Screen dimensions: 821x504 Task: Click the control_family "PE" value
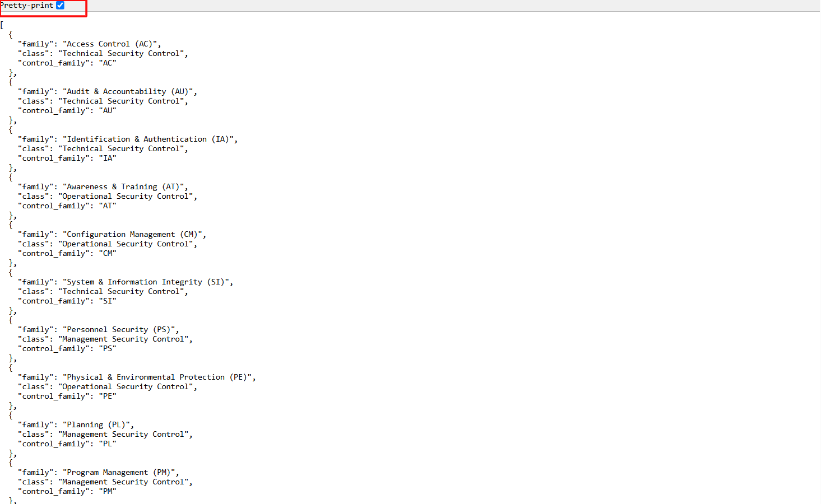coord(108,396)
